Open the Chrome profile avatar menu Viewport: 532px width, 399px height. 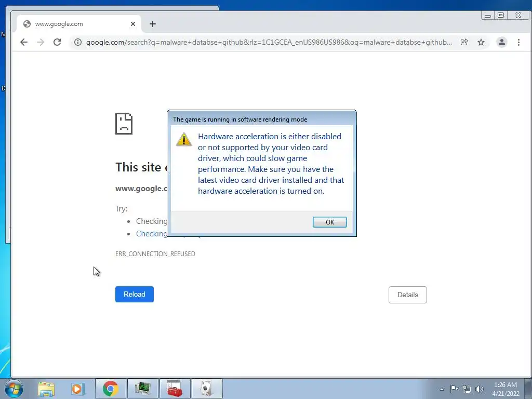501,42
